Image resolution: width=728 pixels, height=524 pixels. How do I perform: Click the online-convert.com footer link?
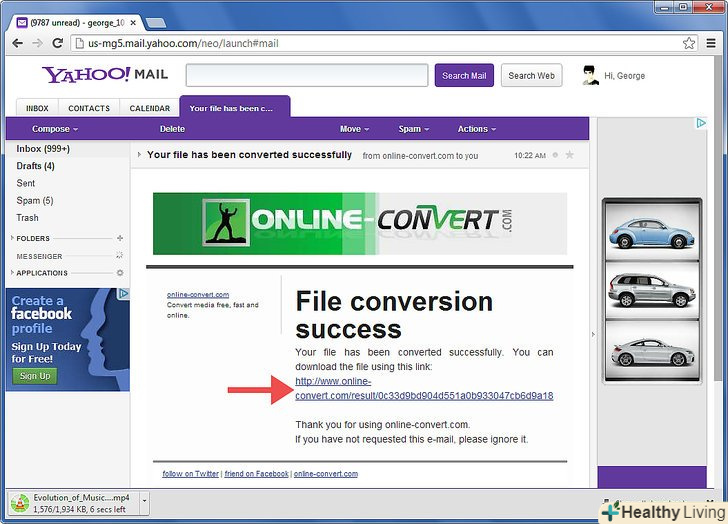326,474
